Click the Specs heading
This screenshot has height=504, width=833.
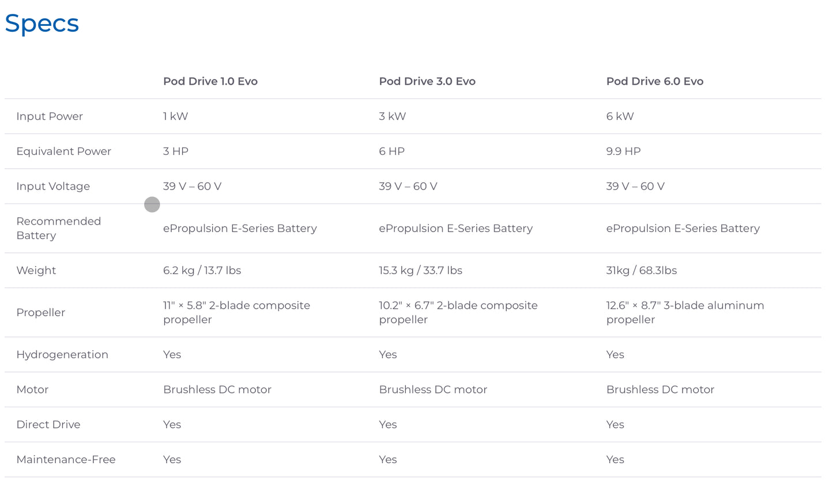pyautogui.click(x=42, y=24)
